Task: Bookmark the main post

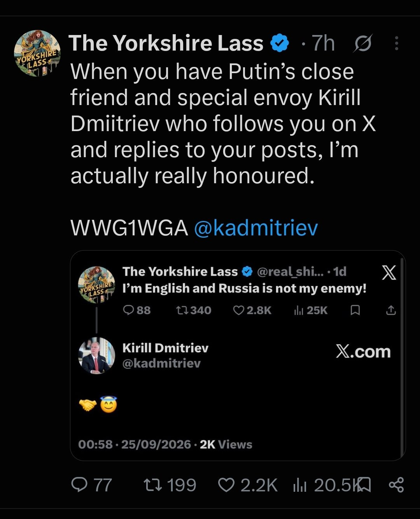Action: (x=364, y=485)
